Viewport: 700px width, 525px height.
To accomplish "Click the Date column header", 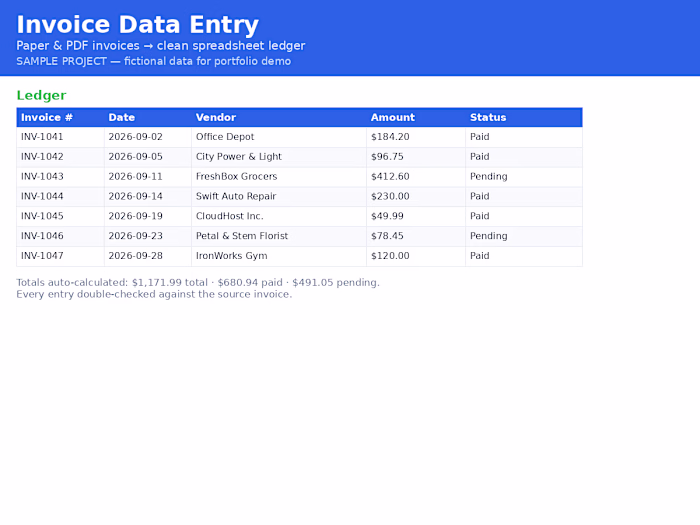I will 148,117.
